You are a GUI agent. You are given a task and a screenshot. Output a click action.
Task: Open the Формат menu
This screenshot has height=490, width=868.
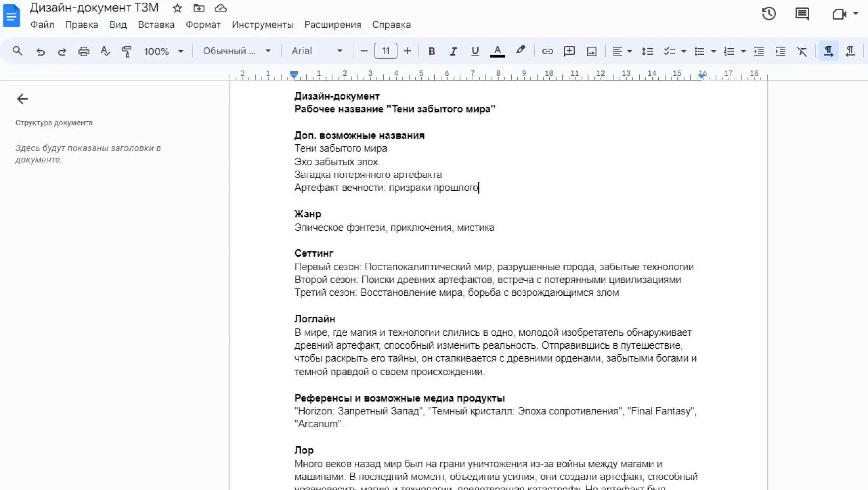(203, 25)
